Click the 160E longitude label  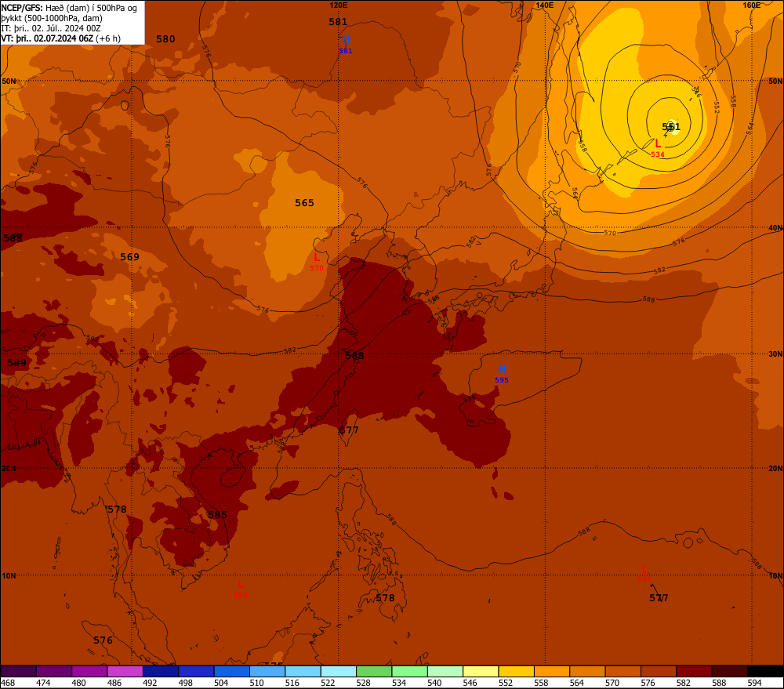(x=752, y=5)
